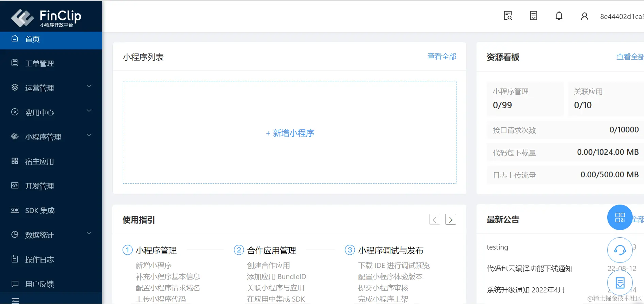644x304 pixels.
Task: Open the floating customer service headset button
Action: [620, 250]
